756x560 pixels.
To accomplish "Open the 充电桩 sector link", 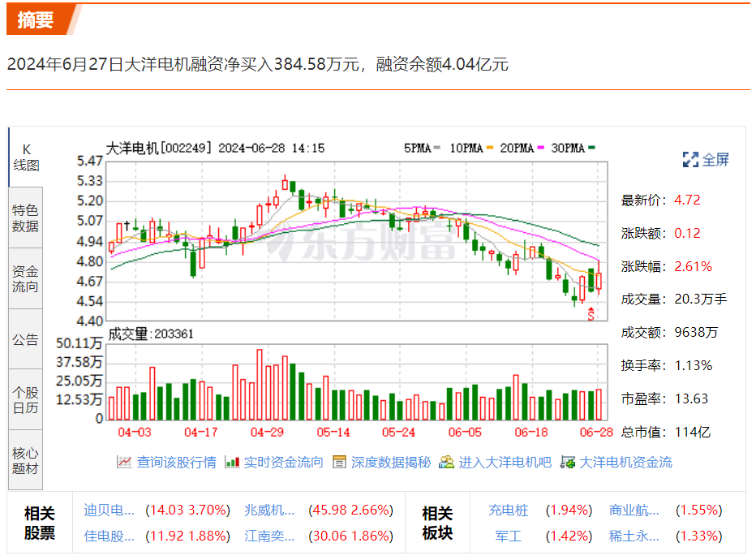I will tap(508, 510).
